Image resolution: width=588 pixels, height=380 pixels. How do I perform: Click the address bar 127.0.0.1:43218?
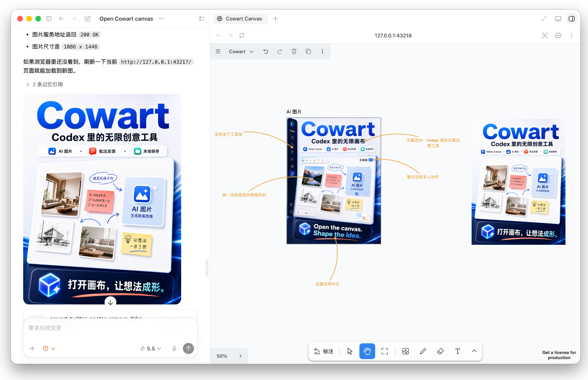[x=393, y=35]
